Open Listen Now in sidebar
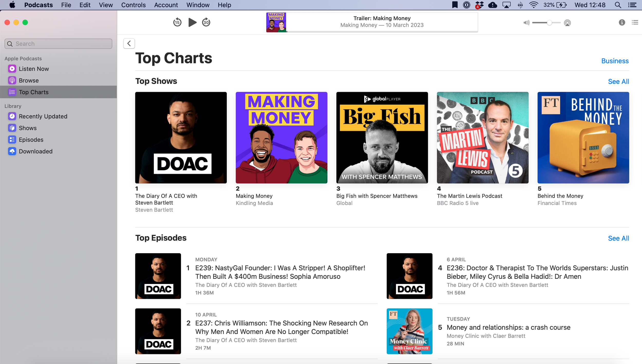Image resolution: width=642 pixels, height=364 pixels. [x=34, y=69]
